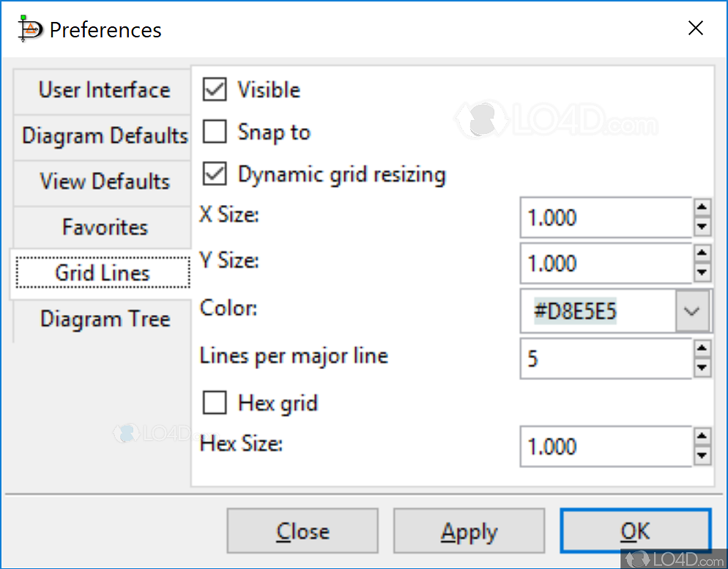The image size is (728, 569).
Task: Close the Preferences dialog
Action: pos(302,531)
